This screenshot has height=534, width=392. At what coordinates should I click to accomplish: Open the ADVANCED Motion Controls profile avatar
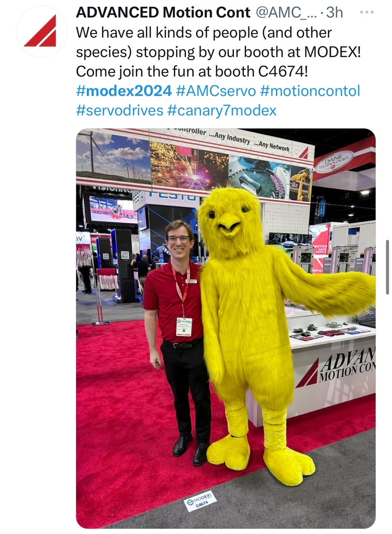coord(41,31)
